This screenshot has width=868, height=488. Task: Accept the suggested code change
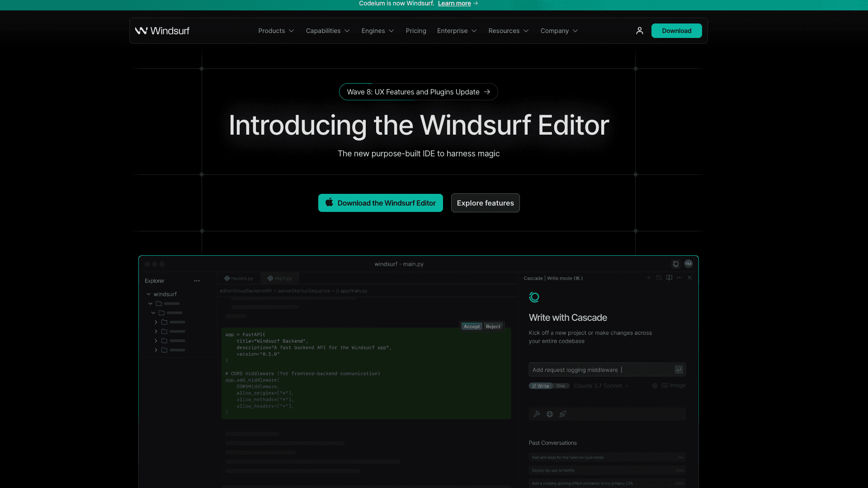coord(472,327)
